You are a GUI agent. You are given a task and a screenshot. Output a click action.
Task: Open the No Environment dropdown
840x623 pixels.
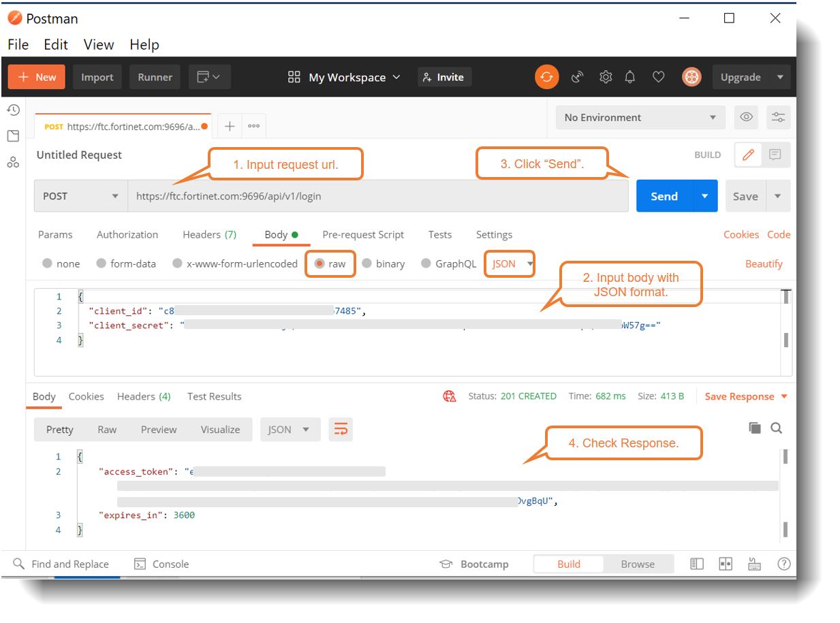click(640, 117)
